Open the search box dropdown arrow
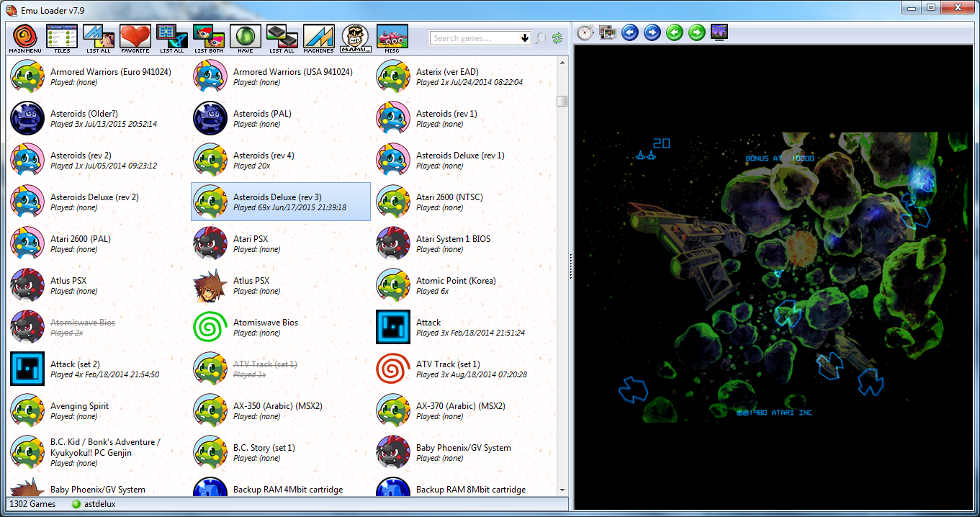Viewport: 980px width, 517px height. [x=525, y=38]
